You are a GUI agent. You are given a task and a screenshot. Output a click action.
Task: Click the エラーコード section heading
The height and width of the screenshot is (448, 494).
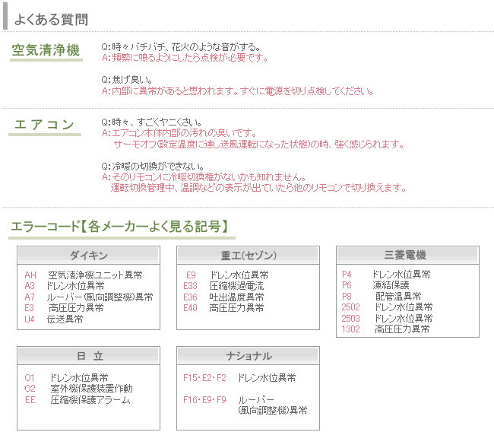(119, 226)
